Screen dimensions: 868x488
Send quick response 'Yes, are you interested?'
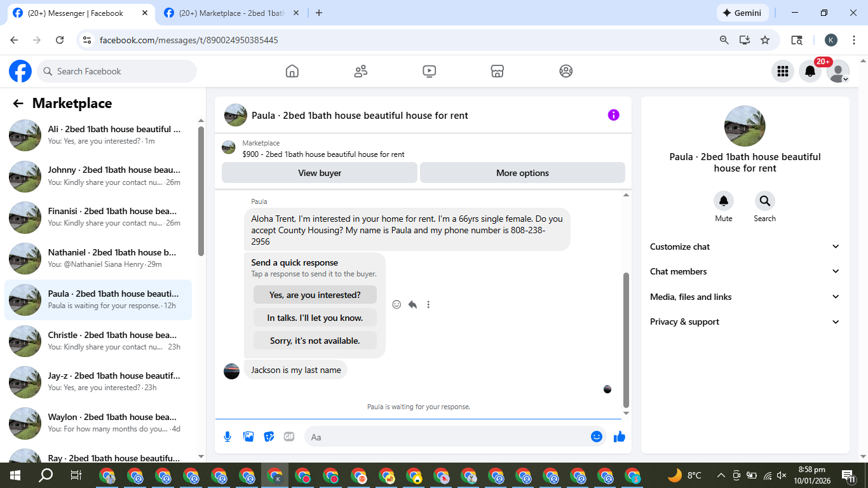point(315,295)
